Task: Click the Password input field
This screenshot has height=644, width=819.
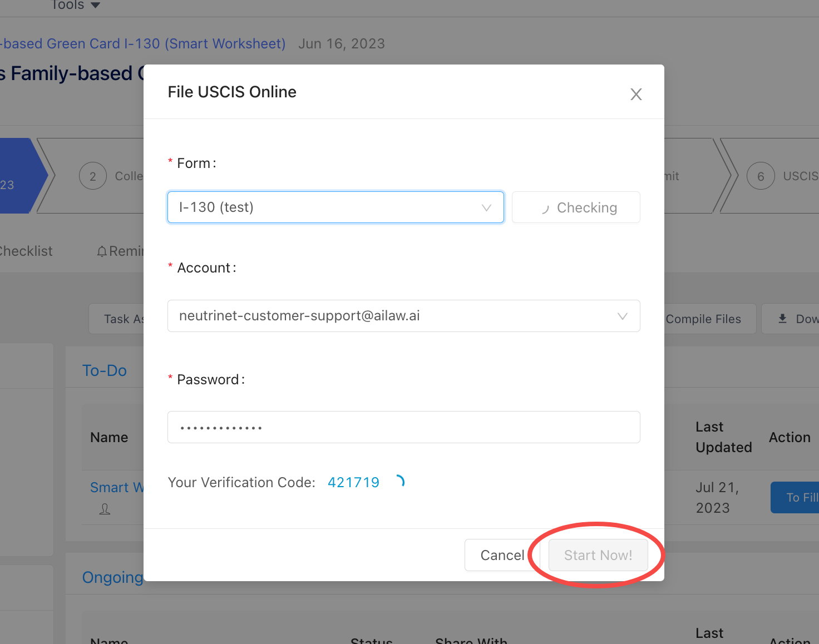Action: click(x=403, y=427)
